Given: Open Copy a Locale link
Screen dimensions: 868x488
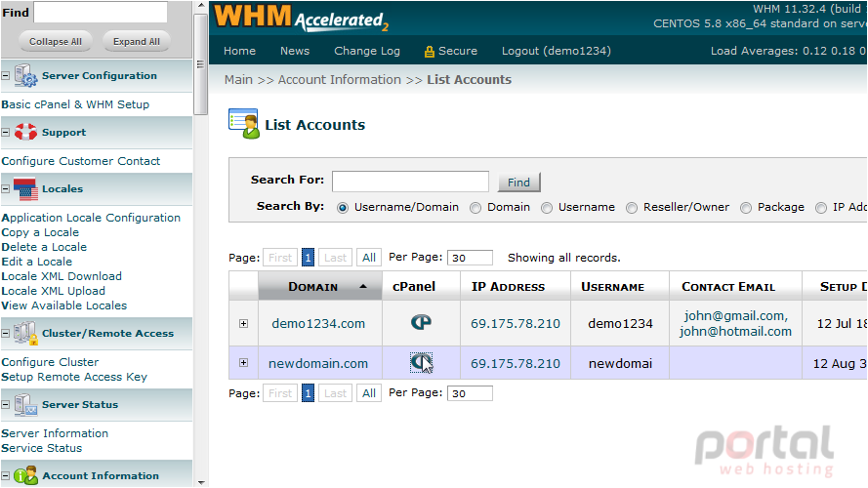Looking at the screenshot, I should [x=40, y=232].
